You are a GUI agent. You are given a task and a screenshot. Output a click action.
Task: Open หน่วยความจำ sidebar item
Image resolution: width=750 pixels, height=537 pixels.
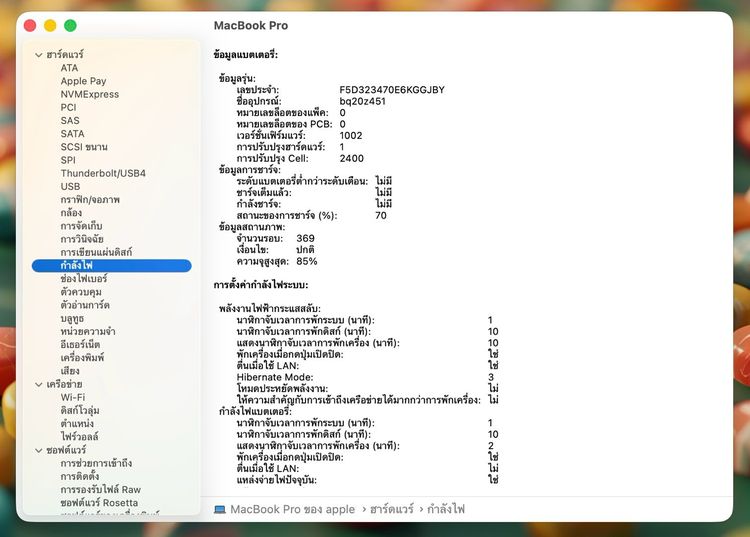click(x=88, y=331)
